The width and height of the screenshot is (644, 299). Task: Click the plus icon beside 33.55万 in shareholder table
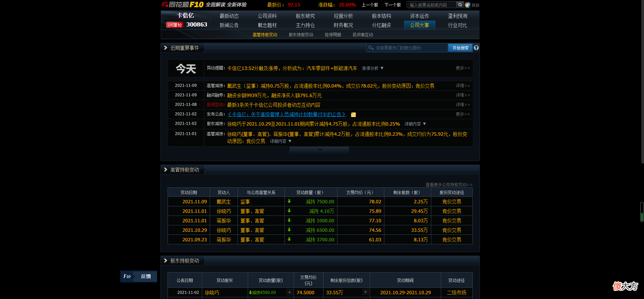coord(365,292)
